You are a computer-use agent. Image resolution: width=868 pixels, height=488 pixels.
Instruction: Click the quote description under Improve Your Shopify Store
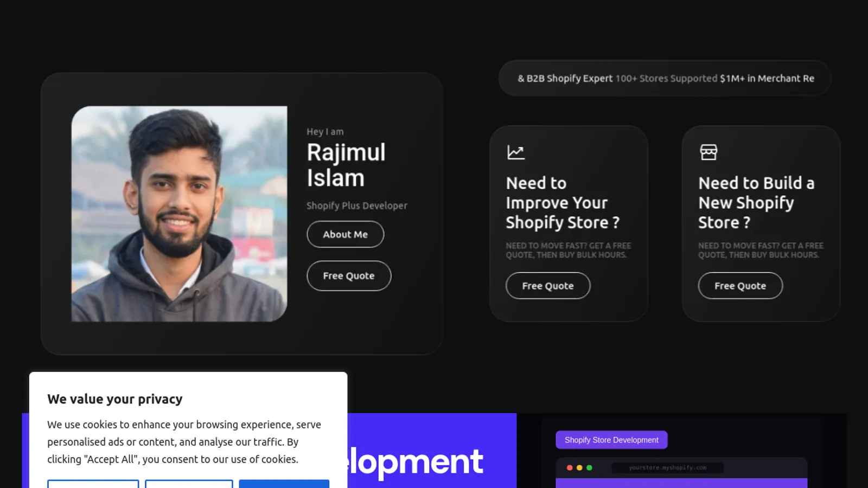pos(569,250)
